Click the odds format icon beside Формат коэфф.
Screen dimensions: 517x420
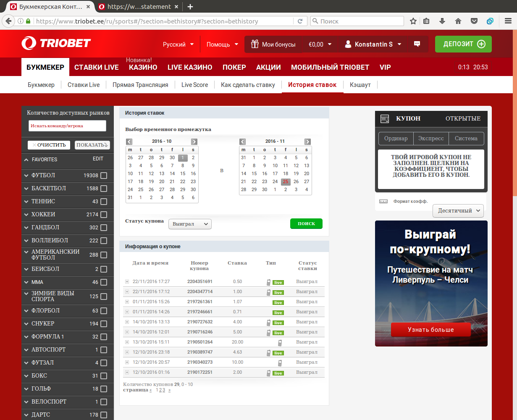383,202
